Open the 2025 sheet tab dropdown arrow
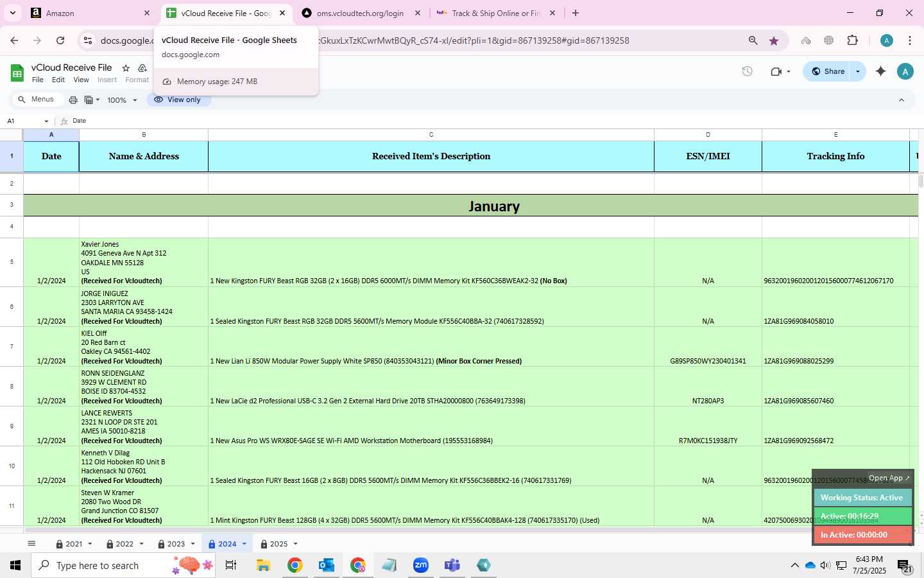The width and height of the screenshot is (924, 578). 295,544
